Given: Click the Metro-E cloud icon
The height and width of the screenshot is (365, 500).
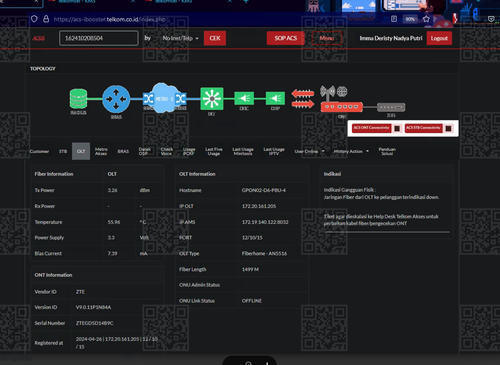Looking at the screenshot, I should pyautogui.click(x=164, y=98).
